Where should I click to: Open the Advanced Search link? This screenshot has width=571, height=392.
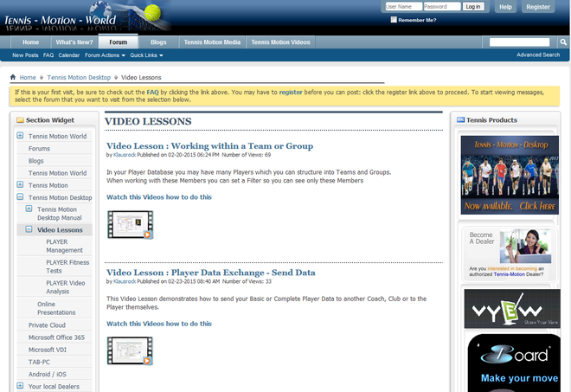(538, 55)
